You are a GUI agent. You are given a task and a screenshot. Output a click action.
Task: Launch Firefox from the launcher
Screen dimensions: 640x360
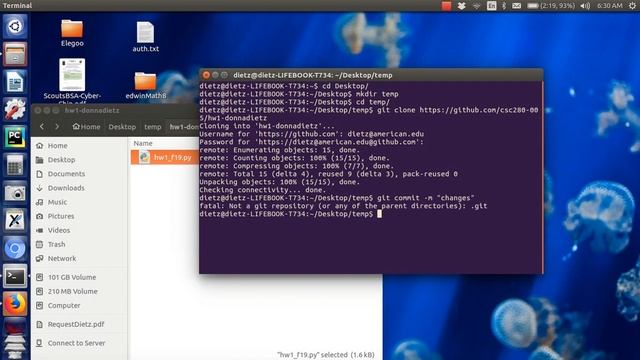[15, 304]
